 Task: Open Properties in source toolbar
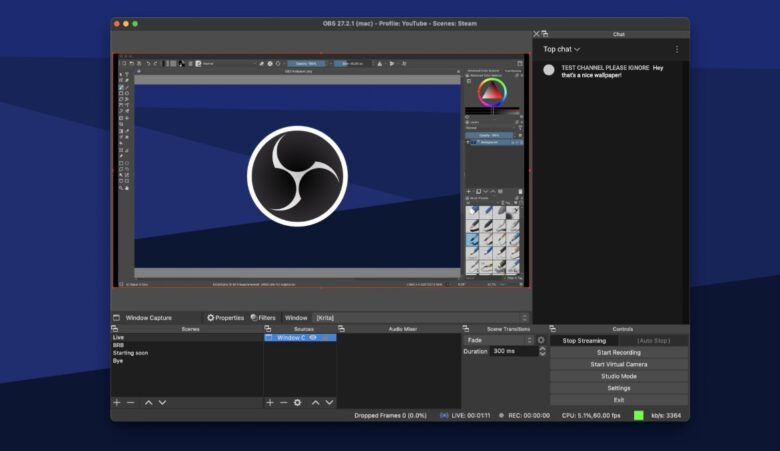click(x=225, y=318)
